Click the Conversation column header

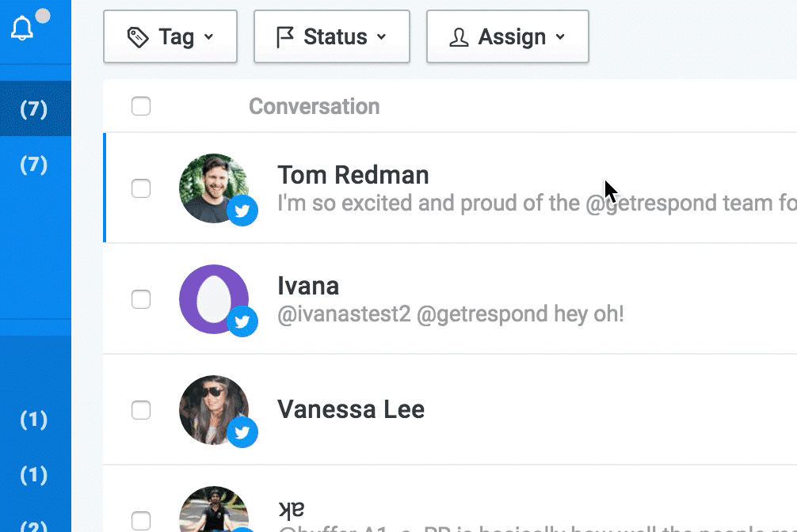[314, 107]
